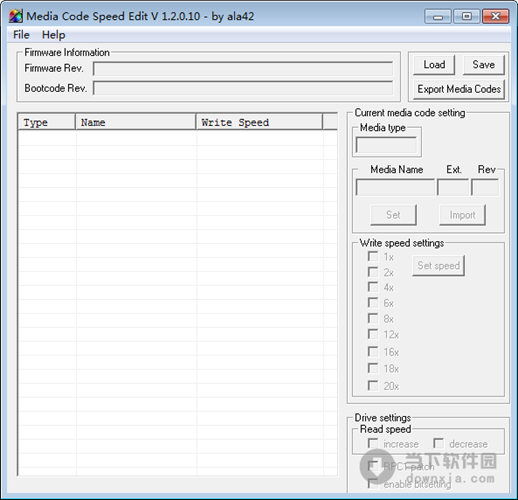The width and height of the screenshot is (518, 500).
Task: Toggle the 8x write speed checkbox
Action: click(x=373, y=318)
